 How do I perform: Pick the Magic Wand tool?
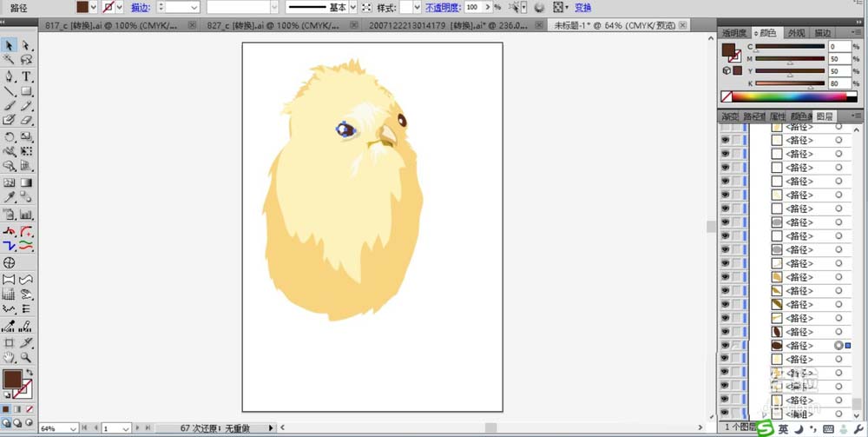click(x=10, y=60)
